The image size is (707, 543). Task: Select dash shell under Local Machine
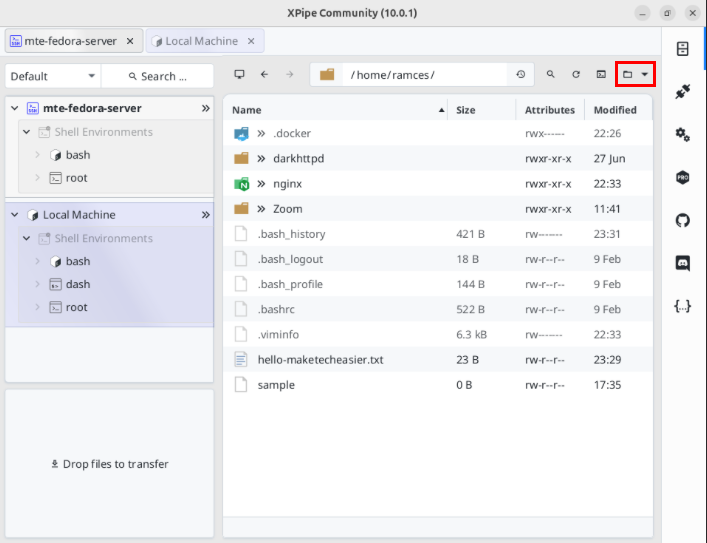pyautogui.click(x=78, y=284)
